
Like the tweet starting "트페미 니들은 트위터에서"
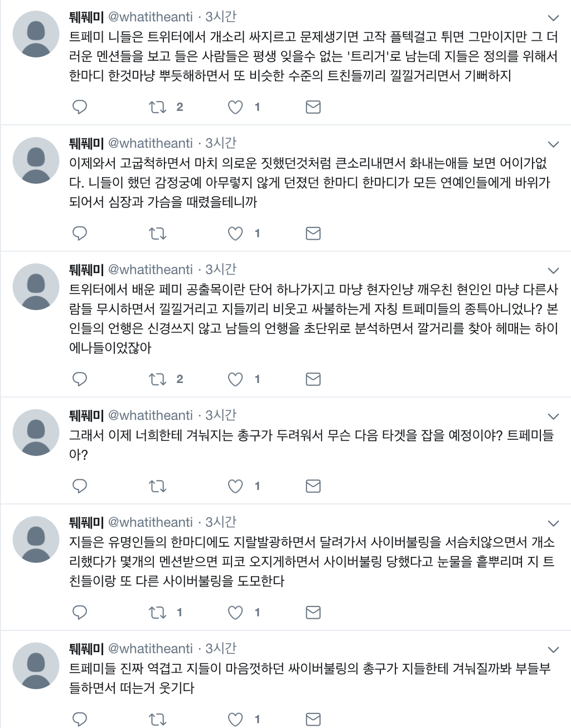pyautogui.click(x=235, y=107)
